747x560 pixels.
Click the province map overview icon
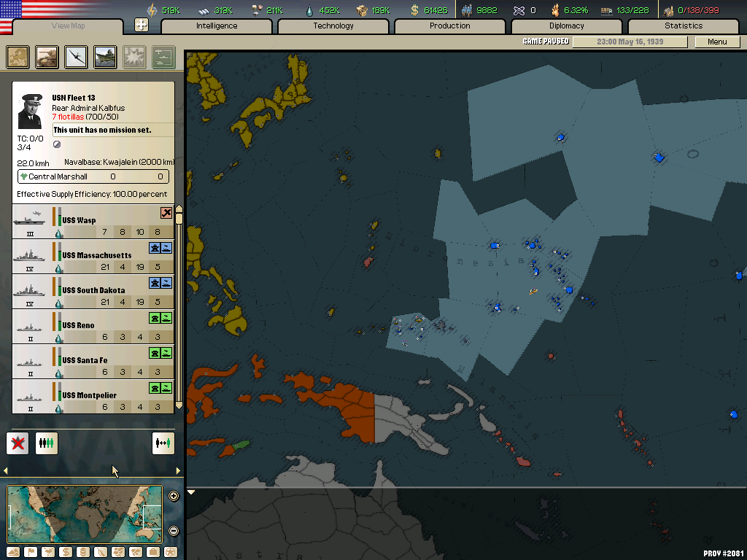18,57
